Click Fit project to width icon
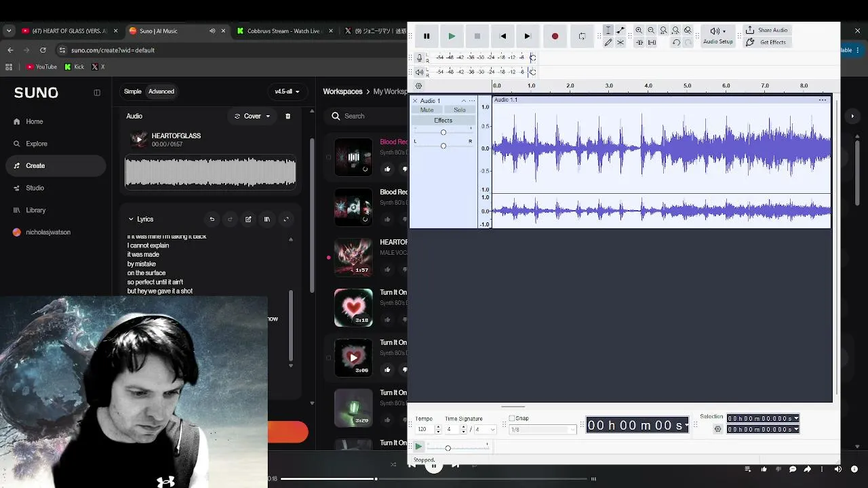This screenshot has height=488, width=868. click(675, 30)
